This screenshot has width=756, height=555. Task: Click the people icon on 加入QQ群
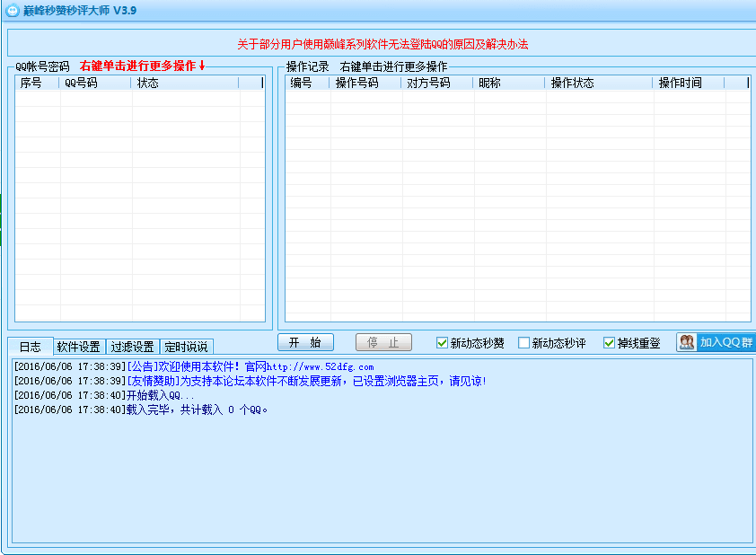(687, 342)
